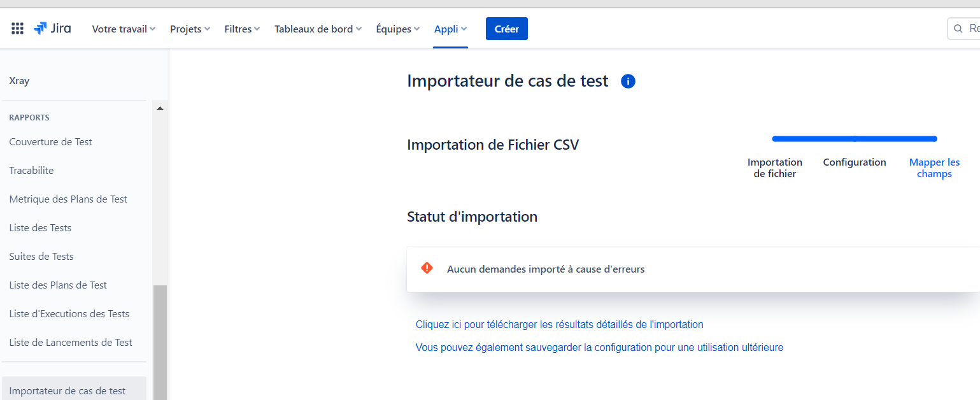The image size is (980, 400).
Task: Select Votre travail in the menu bar
Action: (123, 29)
